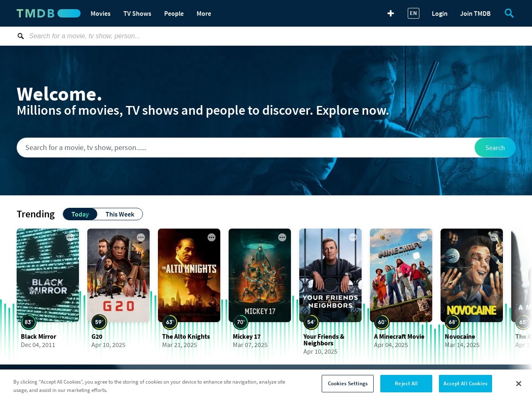This screenshot has width=532, height=399.
Task: Click the 'Apr 04, 2025' release date
Action: point(391,345)
